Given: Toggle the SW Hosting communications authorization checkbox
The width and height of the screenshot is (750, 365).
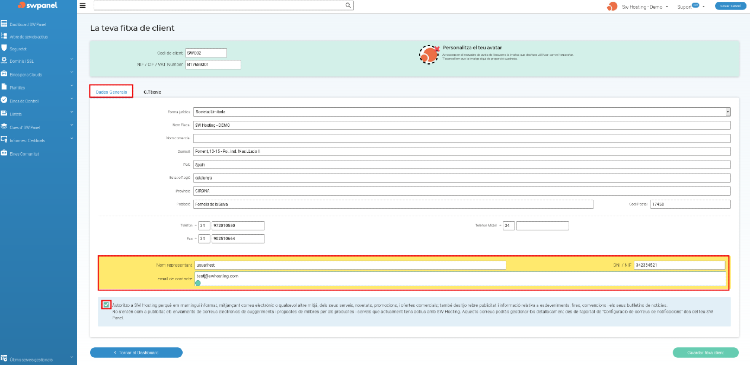Looking at the screenshot, I should 106,304.
